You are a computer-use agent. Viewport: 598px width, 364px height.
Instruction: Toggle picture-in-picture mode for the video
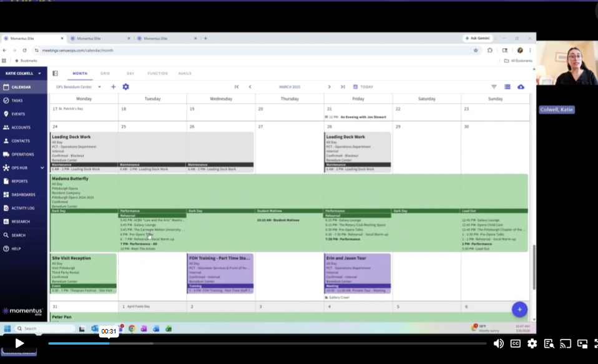(582, 344)
